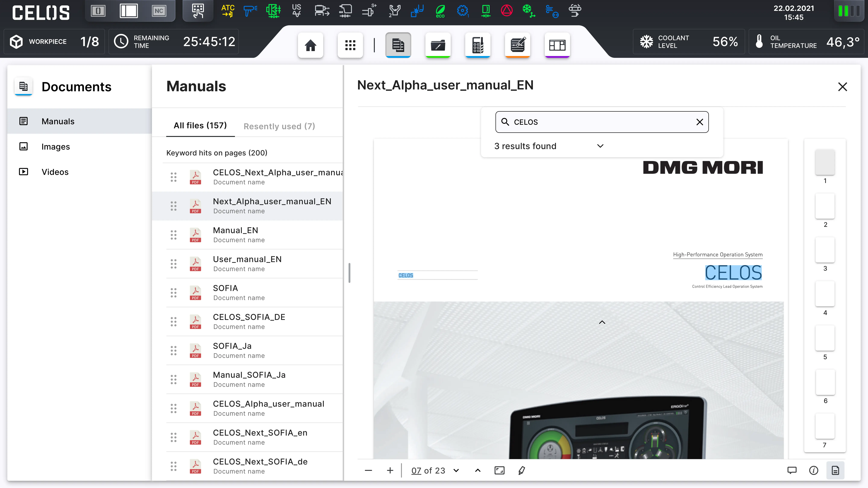This screenshot has height=488, width=868.
Task: Select Images in Documents sidebar
Action: [x=80, y=147]
